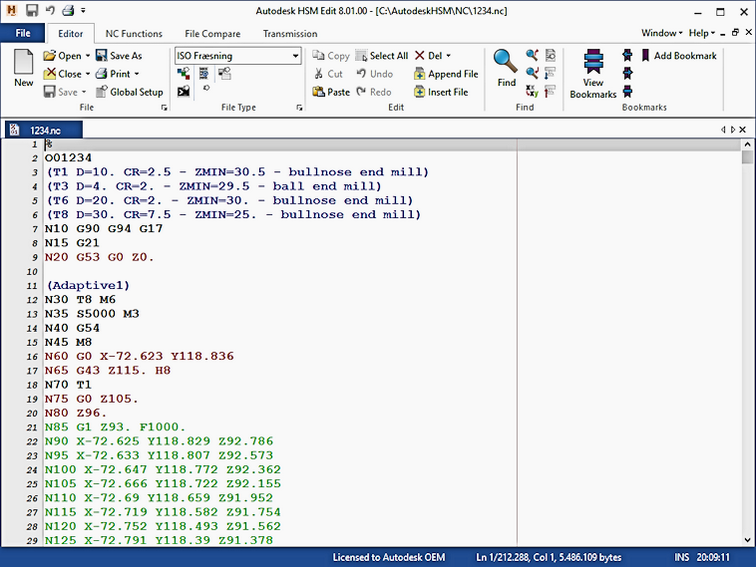The height and width of the screenshot is (567, 756).
Task: Switch to the NC Functions tab
Action: (134, 33)
